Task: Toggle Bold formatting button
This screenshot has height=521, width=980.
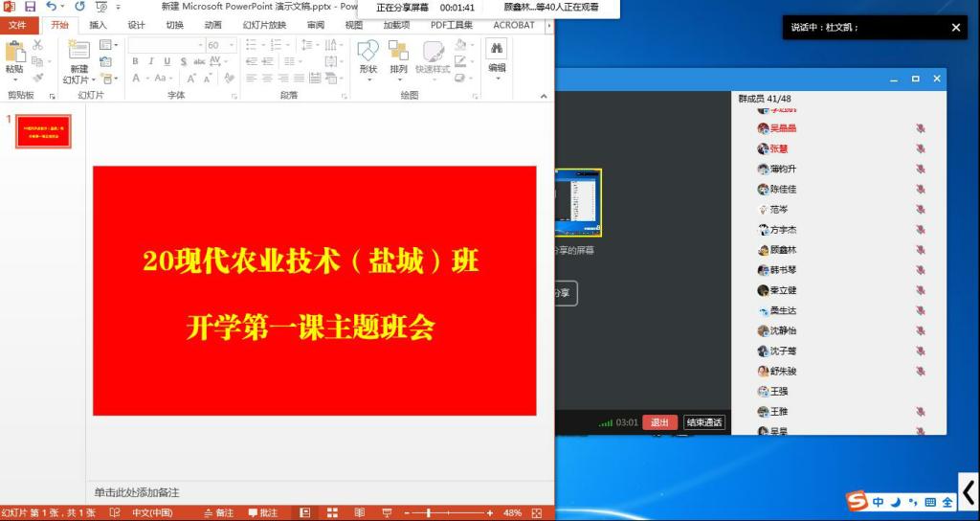Action: 136,61
